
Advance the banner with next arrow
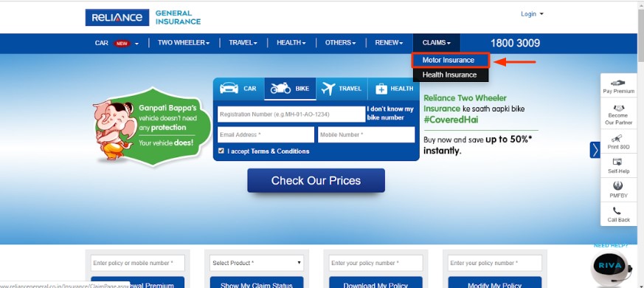595,150
